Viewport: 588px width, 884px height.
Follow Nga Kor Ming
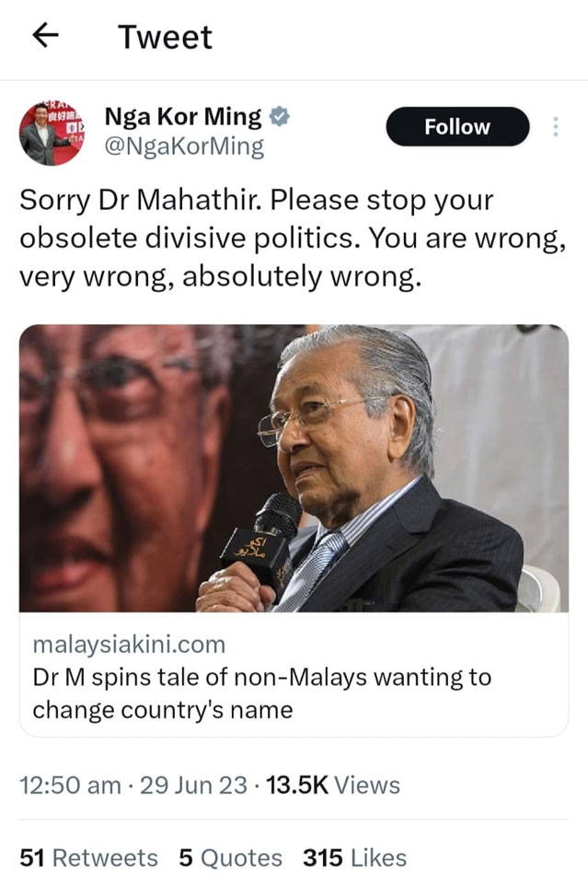pos(457,127)
